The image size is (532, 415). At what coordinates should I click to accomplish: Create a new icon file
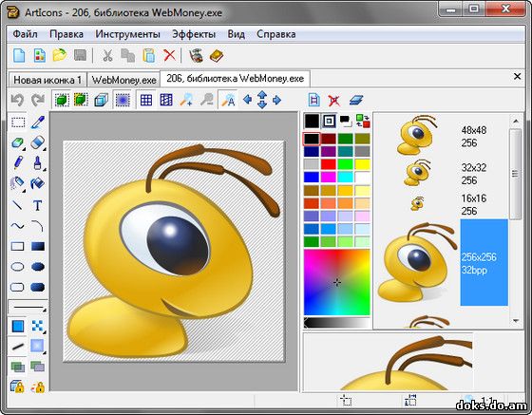coord(19,55)
